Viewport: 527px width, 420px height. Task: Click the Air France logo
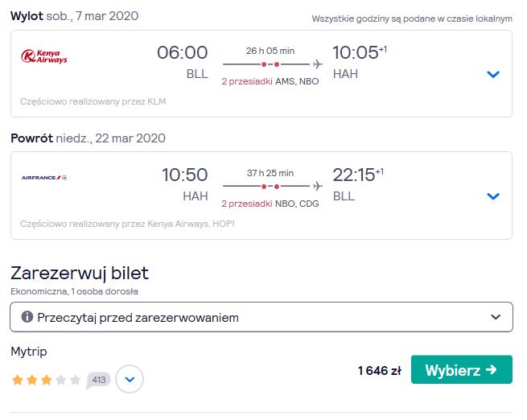click(44, 177)
